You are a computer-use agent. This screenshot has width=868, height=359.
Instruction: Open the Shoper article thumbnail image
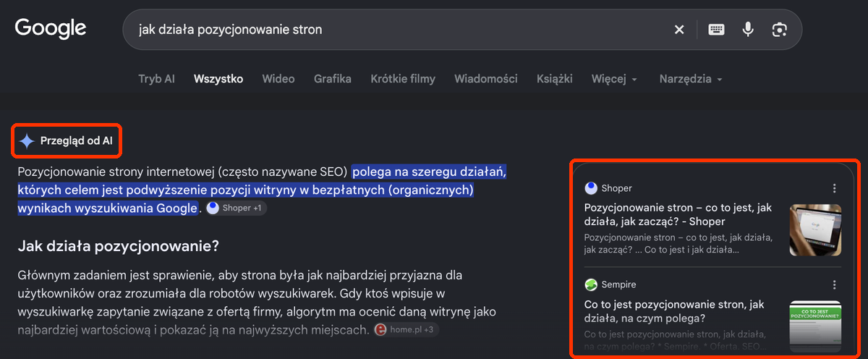tap(815, 229)
